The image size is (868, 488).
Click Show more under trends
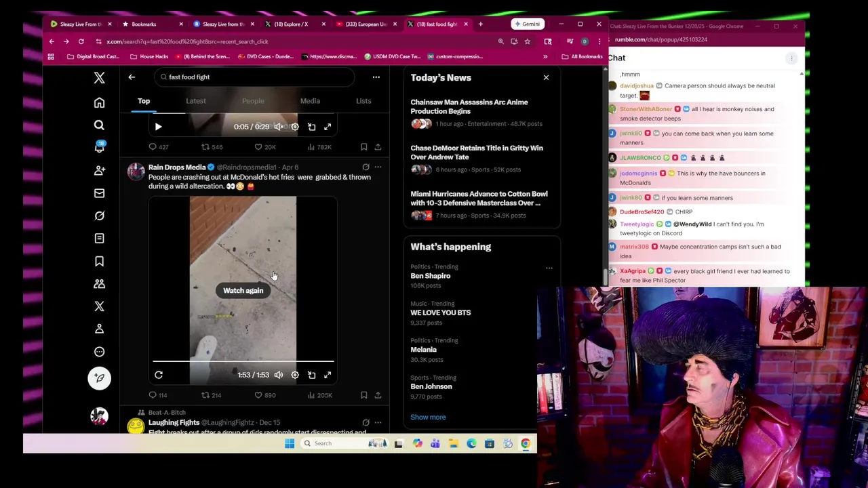428,418
